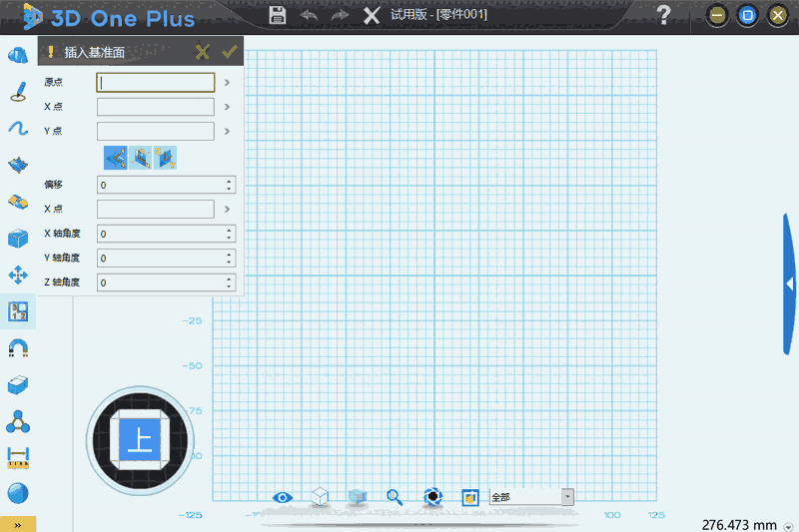Click the X 轴角度 value field
Screen dimensions: 799x532
161,234
